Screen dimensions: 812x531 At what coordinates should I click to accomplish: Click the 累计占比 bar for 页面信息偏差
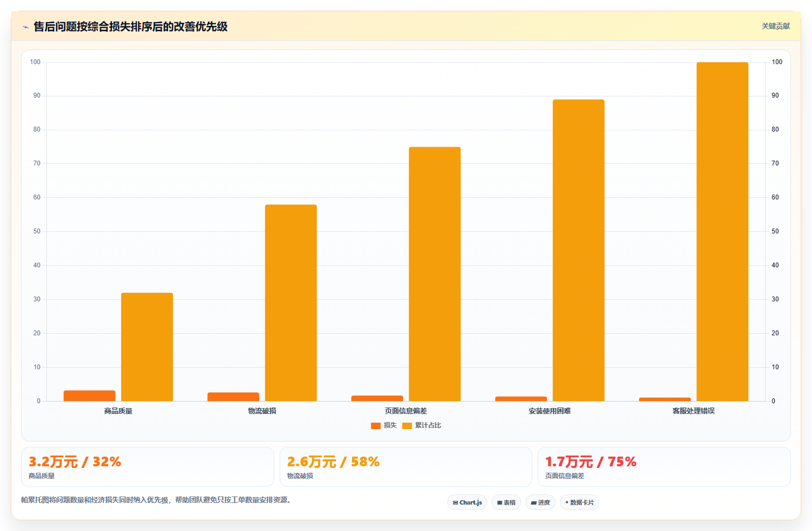tap(435, 274)
